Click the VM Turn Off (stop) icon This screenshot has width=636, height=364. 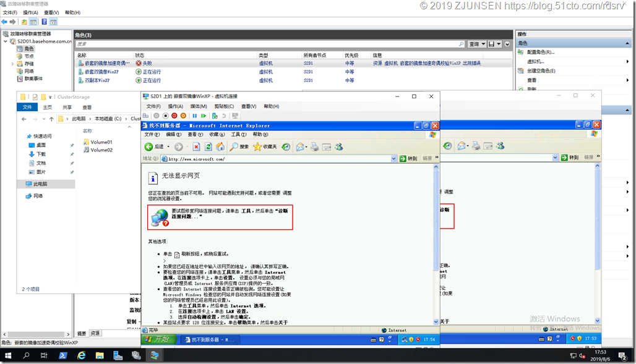point(165,116)
